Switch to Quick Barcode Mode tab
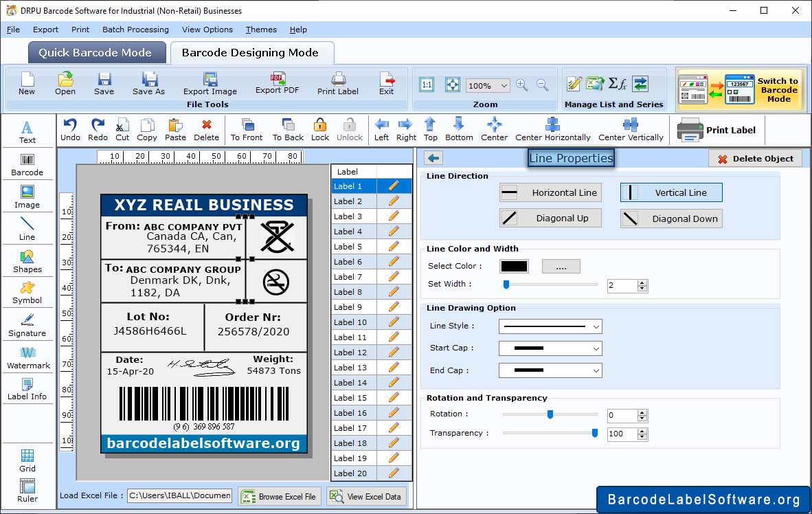Image resolution: width=812 pixels, height=514 pixels. point(95,53)
